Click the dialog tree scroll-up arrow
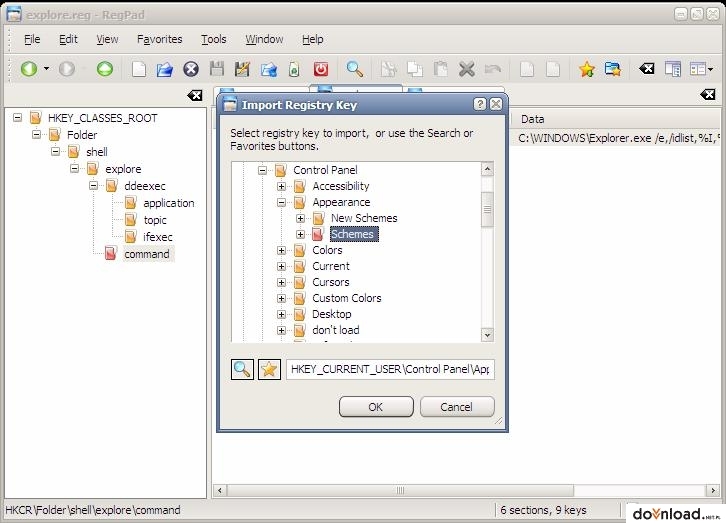 487,169
